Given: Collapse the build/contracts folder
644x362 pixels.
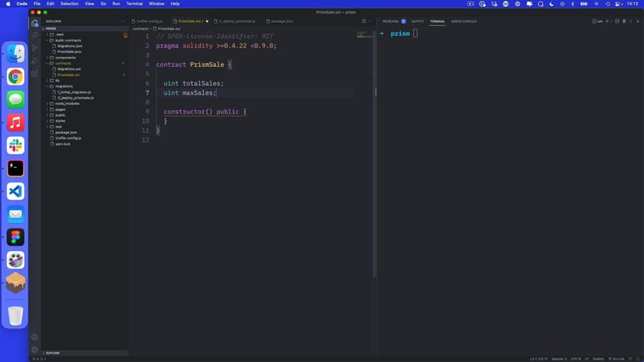Looking at the screenshot, I should click(68, 40).
